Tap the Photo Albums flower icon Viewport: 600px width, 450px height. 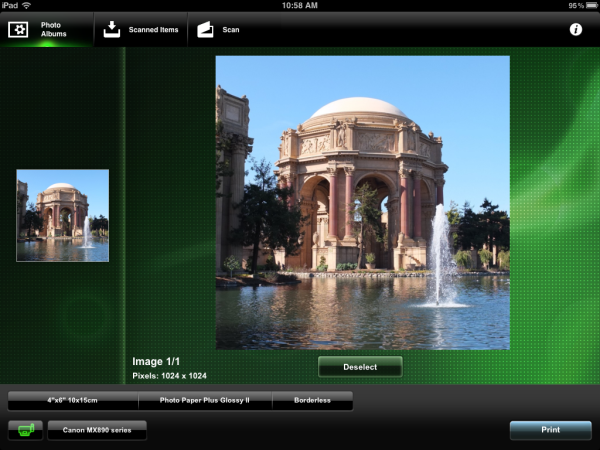click(18, 30)
